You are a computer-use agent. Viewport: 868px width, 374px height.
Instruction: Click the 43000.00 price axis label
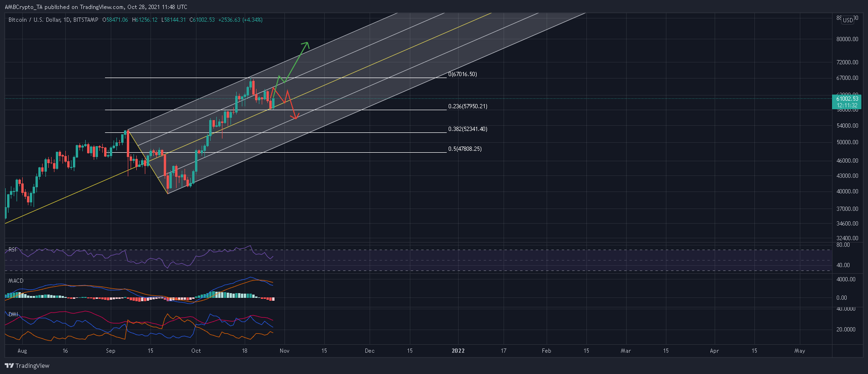pos(847,176)
